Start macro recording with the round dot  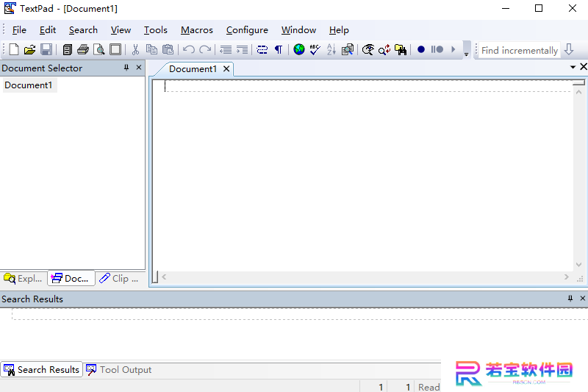pyautogui.click(x=421, y=49)
